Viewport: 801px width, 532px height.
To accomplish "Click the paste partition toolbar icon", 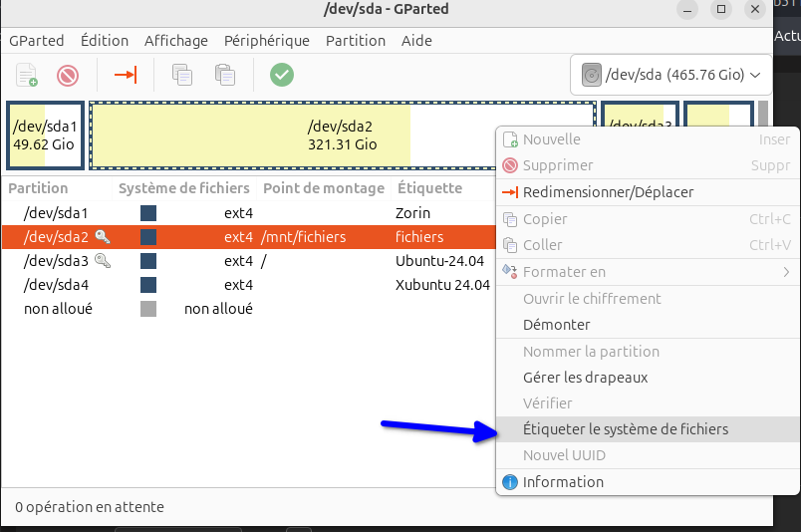I will point(225,75).
